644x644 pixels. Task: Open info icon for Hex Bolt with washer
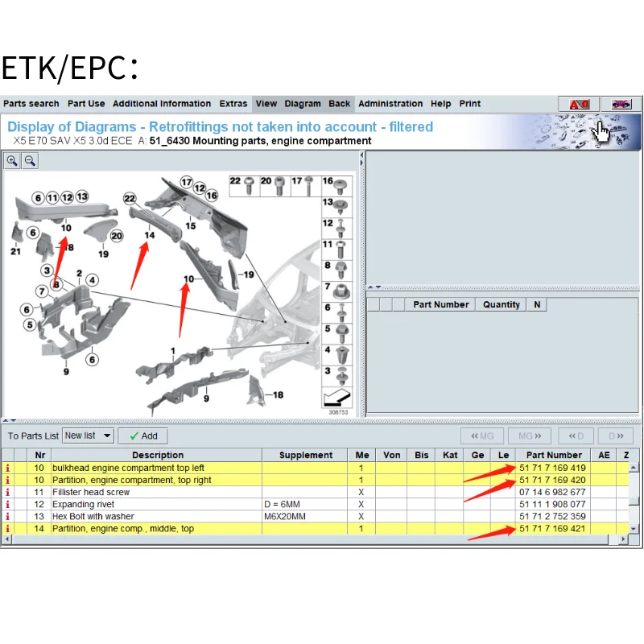pyautogui.click(x=7, y=516)
